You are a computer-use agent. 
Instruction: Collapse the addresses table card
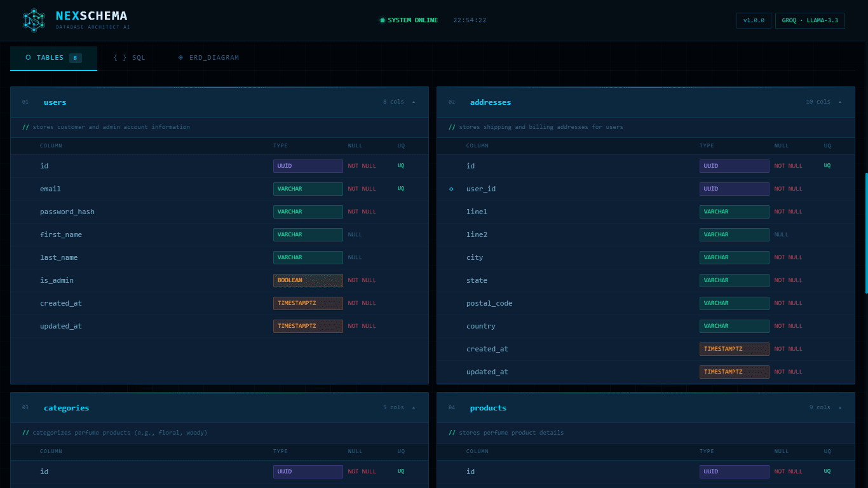[x=840, y=102]
